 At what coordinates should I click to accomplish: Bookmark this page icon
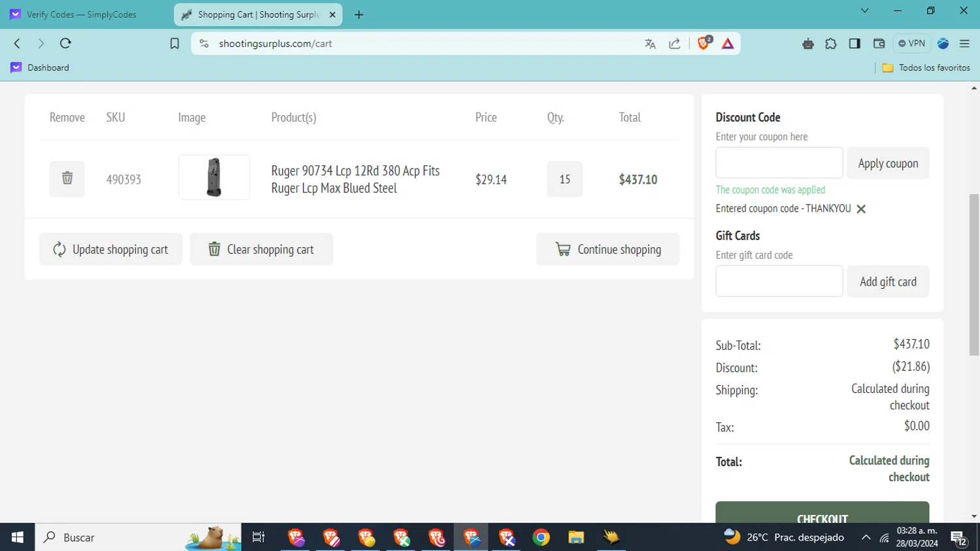pyautogui.click(x=174, y=44)
